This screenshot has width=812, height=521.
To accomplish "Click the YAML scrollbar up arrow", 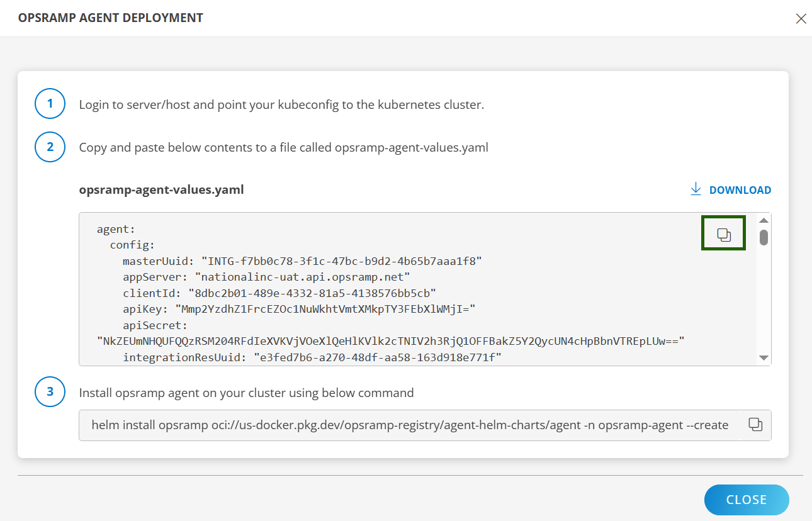I will tap(764, 220).
